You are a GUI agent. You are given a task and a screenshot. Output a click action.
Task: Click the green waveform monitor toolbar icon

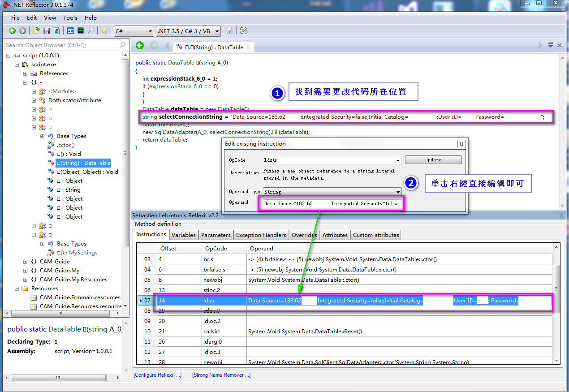[x=81, y=31]
